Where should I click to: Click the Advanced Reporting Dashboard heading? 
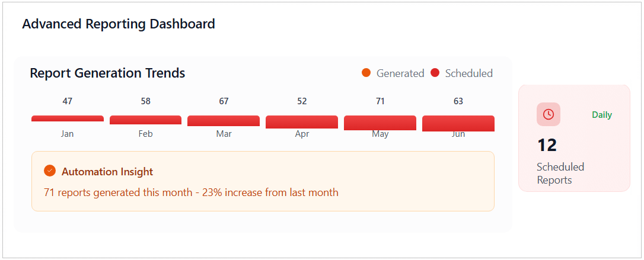click(x=119, y=24)
